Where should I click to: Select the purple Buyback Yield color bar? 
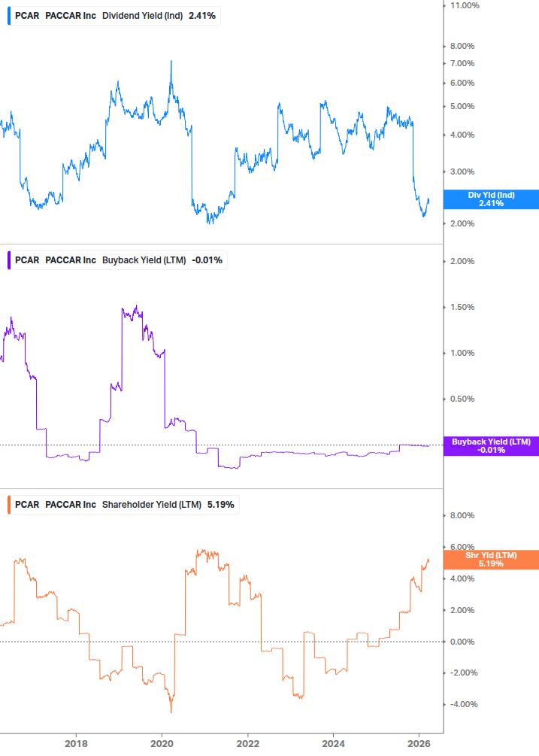click(x=9, y=260)
